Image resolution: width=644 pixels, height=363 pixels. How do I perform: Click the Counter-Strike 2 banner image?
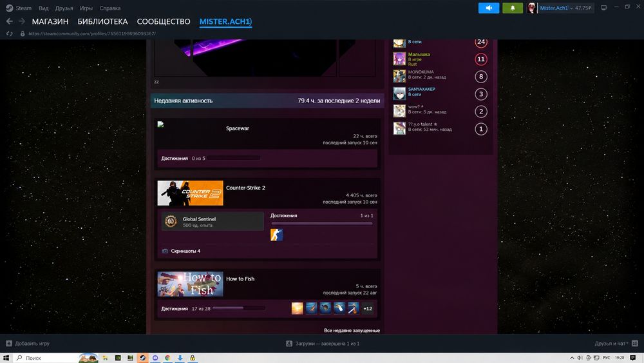[190, 193]
